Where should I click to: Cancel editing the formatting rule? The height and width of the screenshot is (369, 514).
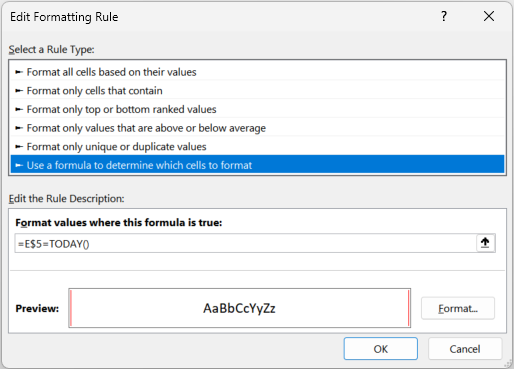(465, 349)
